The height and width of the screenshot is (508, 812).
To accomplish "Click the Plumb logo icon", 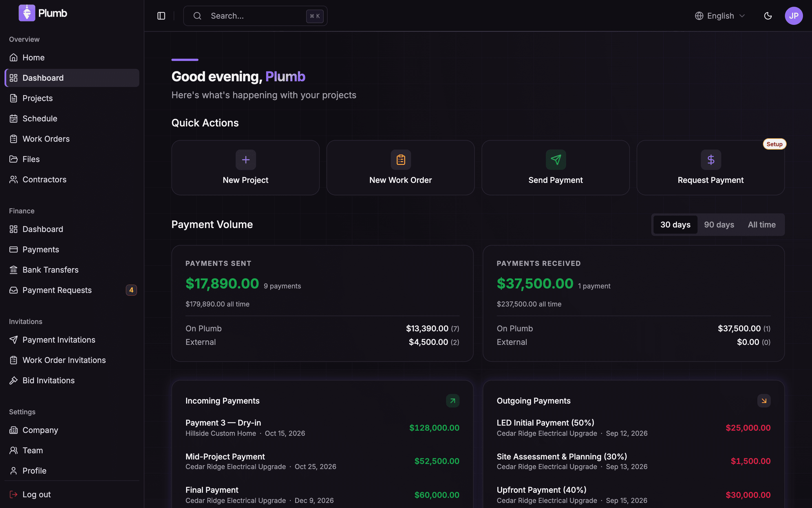I will point(27,13).
